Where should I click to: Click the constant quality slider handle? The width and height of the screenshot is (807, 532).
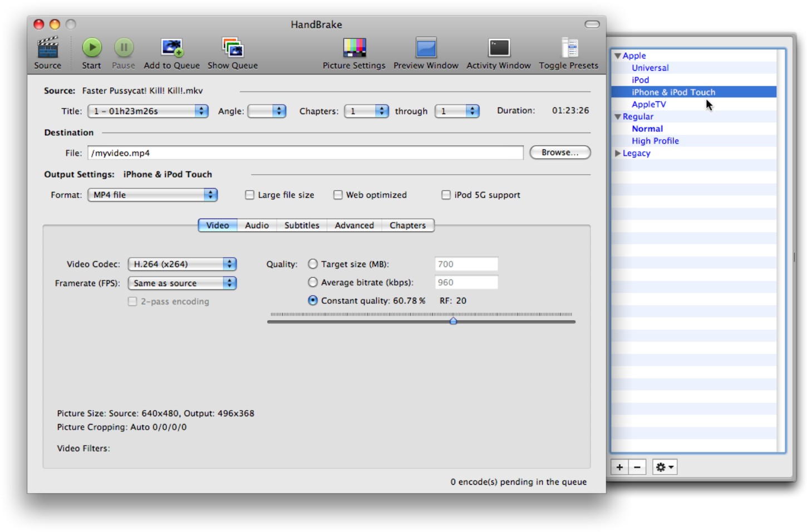point(453,321)
